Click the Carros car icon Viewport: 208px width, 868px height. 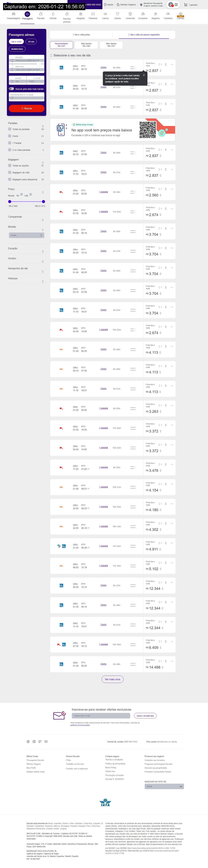[x=105, y=14]
